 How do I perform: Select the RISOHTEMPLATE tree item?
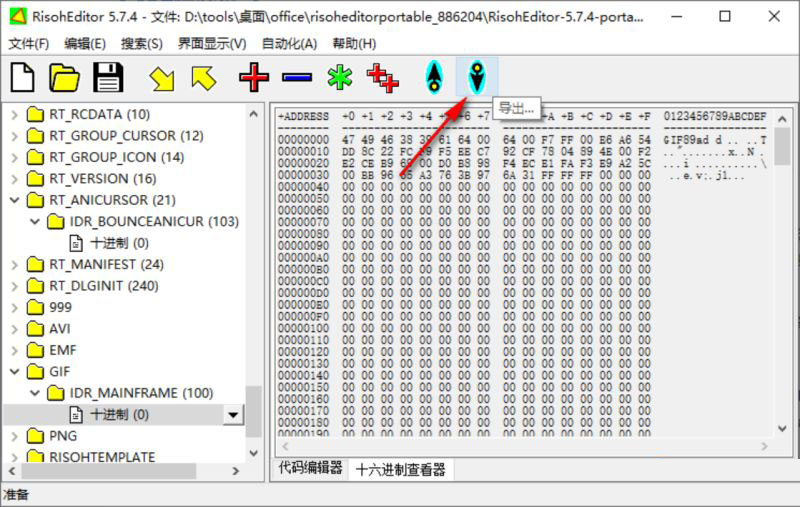tap(102, 457)
